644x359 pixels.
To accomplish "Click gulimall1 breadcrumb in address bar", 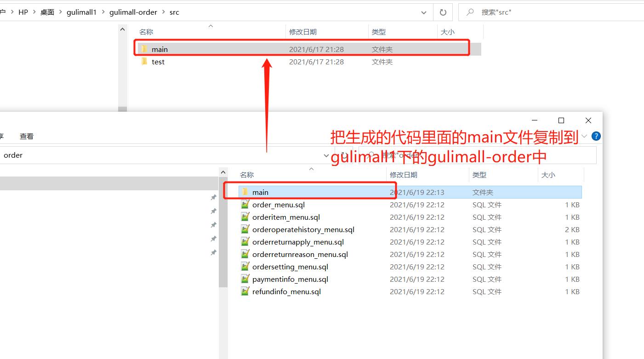I will 81,12.
